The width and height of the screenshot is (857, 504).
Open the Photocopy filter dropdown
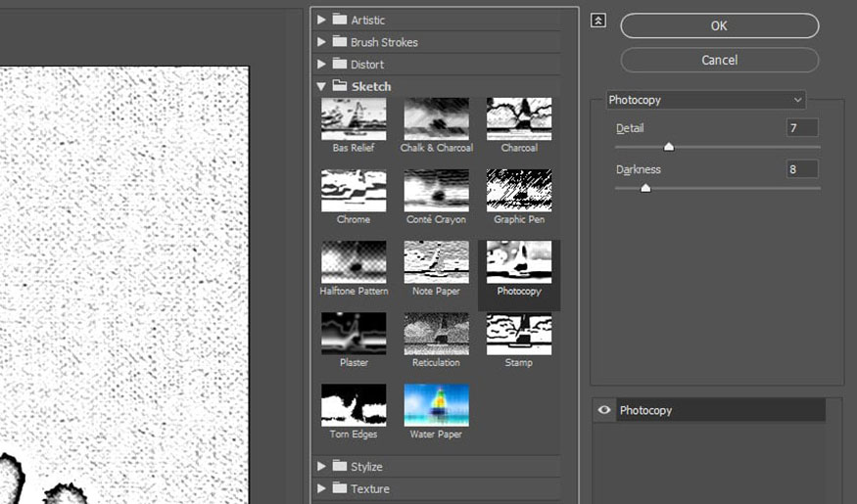[x=705, y=100]
